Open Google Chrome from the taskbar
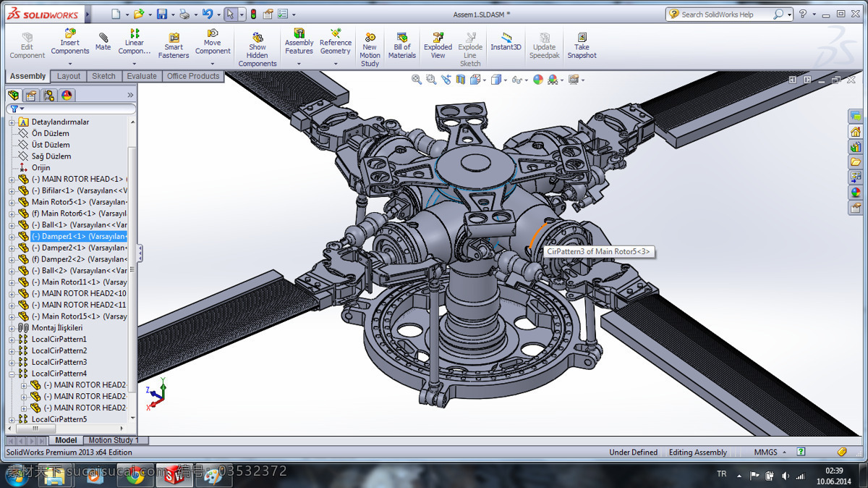The height and width of the screenshot is (488, 868). (x=135, y=476)
